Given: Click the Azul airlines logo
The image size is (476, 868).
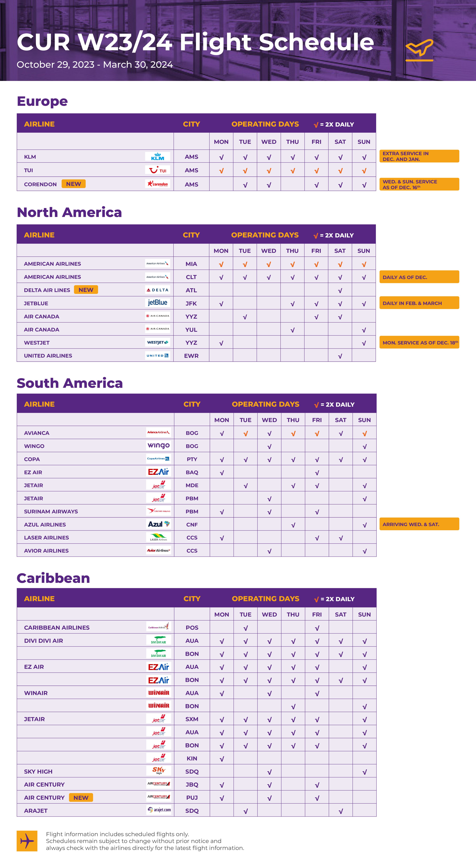Looking at the screenshot, I should 158,524.
